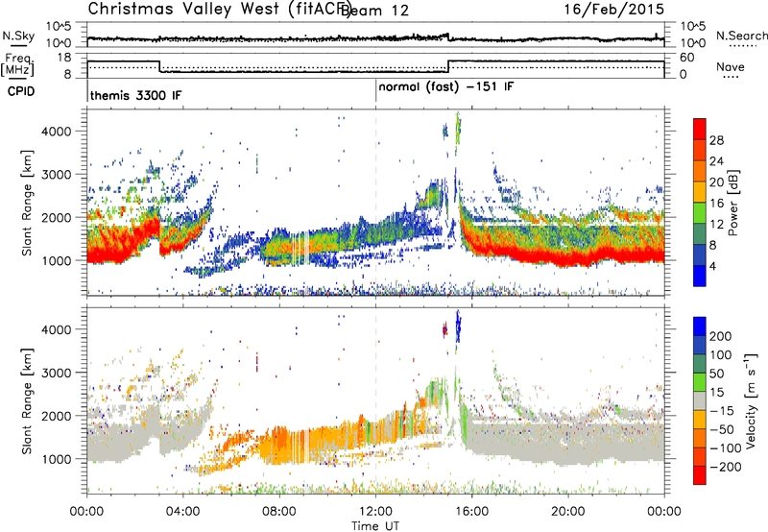Click the Christmas Valley West (fitACF) title
This screenshot has height=532, width=768.
(218, 9)
